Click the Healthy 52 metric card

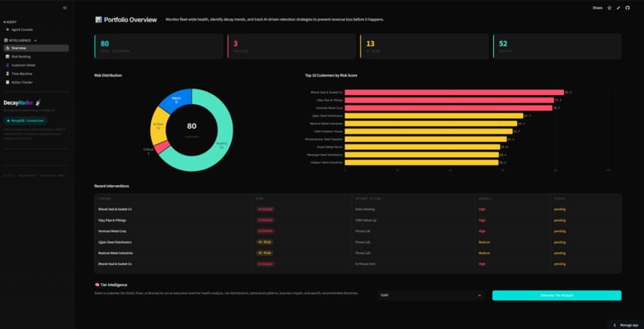[x=558, y=46]
